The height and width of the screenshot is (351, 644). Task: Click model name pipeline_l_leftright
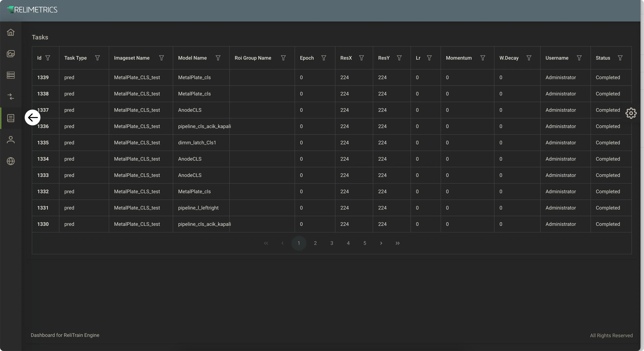(x=198, y=208)
